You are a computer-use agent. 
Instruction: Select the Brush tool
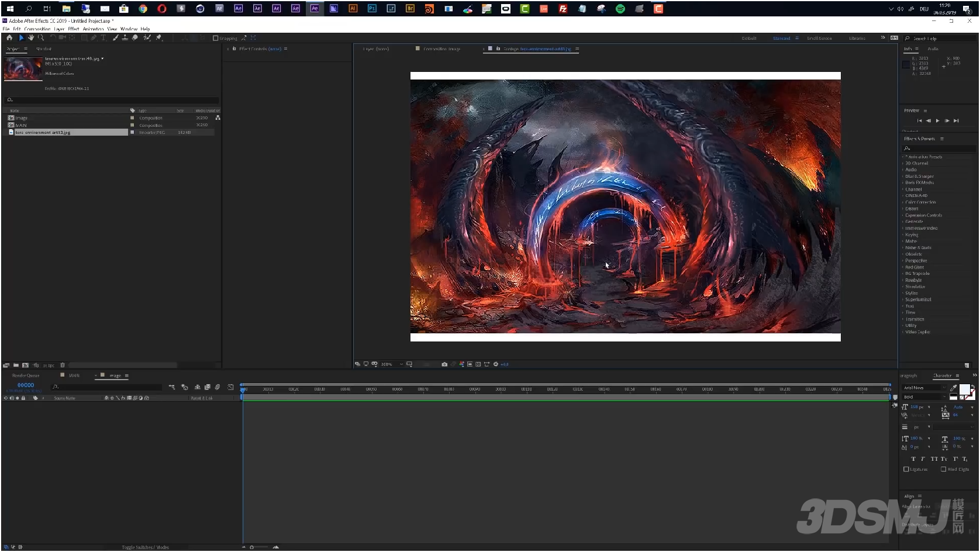(x=115, y=38)
